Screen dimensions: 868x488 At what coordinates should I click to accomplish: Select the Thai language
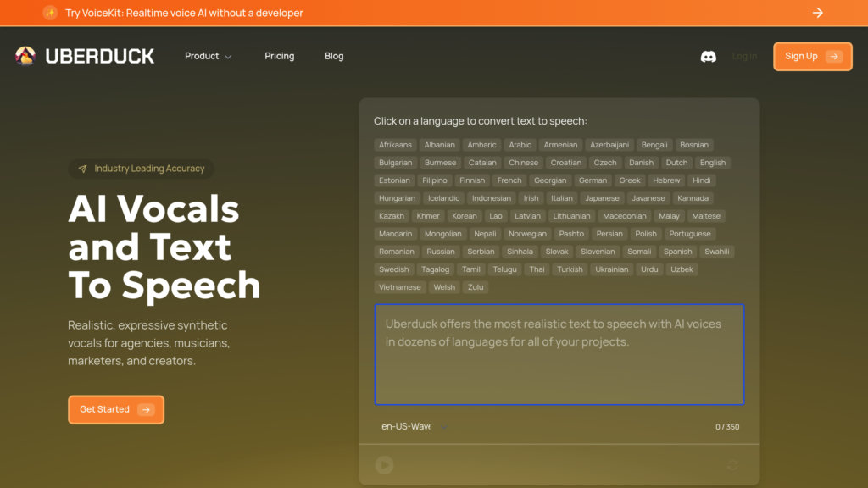(537, 269)
